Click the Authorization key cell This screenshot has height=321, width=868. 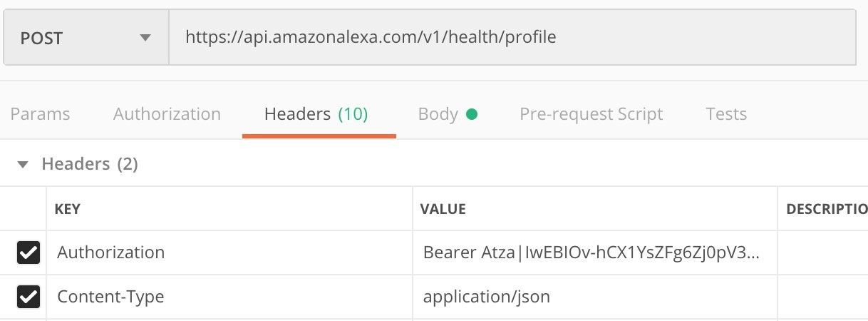coord(228,253)
